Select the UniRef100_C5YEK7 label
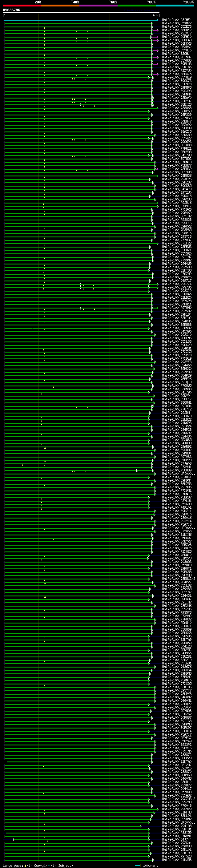The image size is (197, 868). click(177, 737)
